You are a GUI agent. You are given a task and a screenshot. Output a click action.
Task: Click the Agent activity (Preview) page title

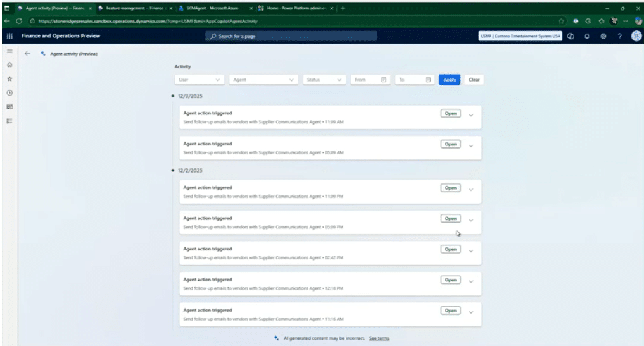[73, 54]
